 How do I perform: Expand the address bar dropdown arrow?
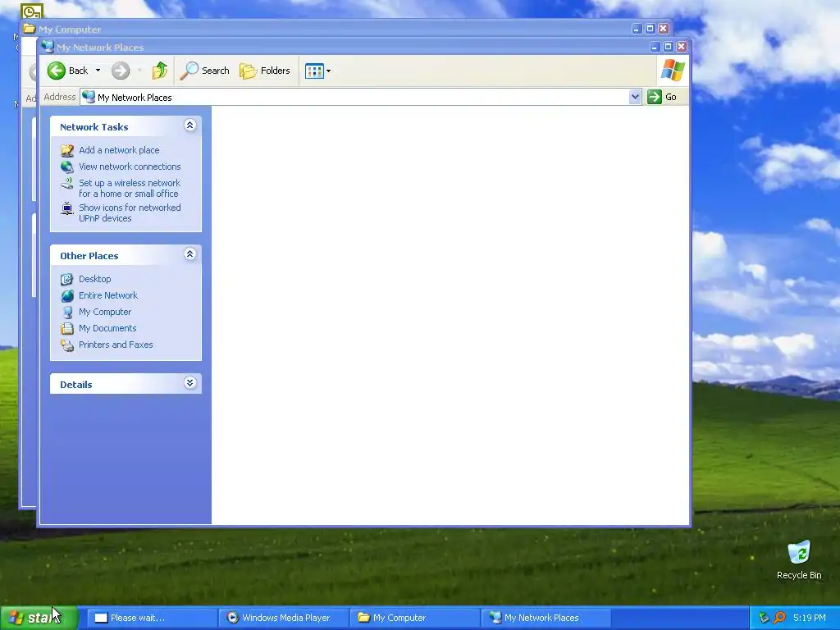(635, 97)
